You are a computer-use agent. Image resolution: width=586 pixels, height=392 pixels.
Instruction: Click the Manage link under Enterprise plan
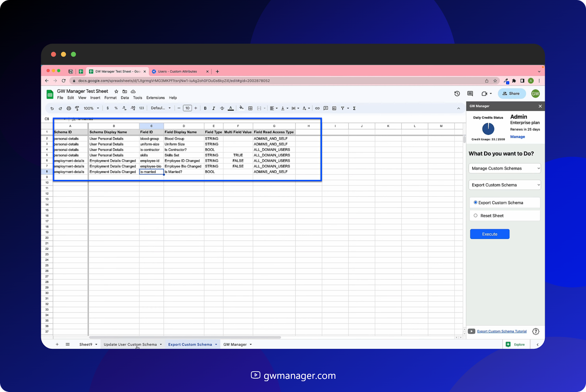(x=518, y=137)
